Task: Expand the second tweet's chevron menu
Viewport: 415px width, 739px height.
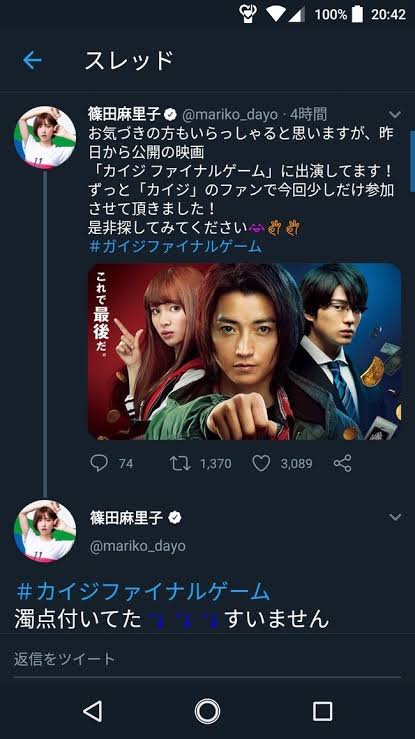Action: pos(395,517)
